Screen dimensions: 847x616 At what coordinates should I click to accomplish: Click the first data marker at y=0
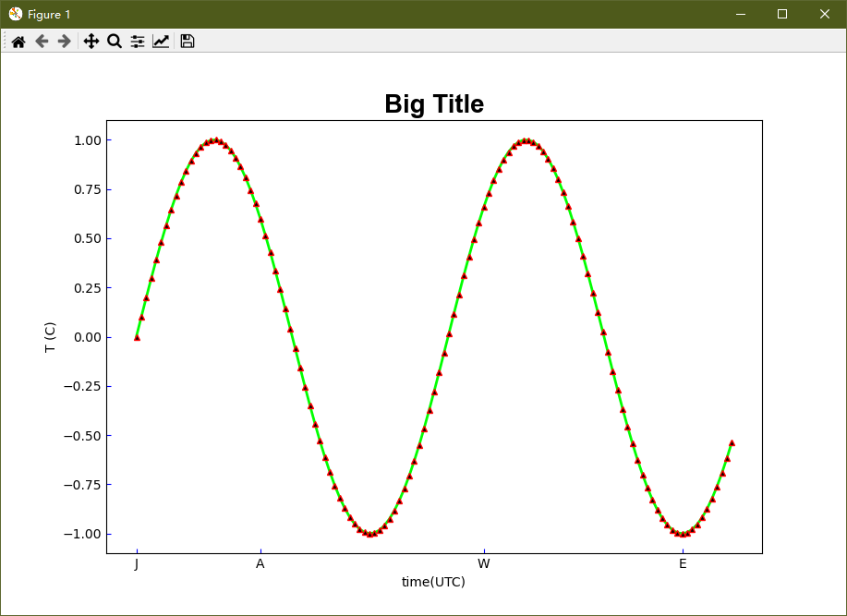pyautogui.click(x=138, y=337)
